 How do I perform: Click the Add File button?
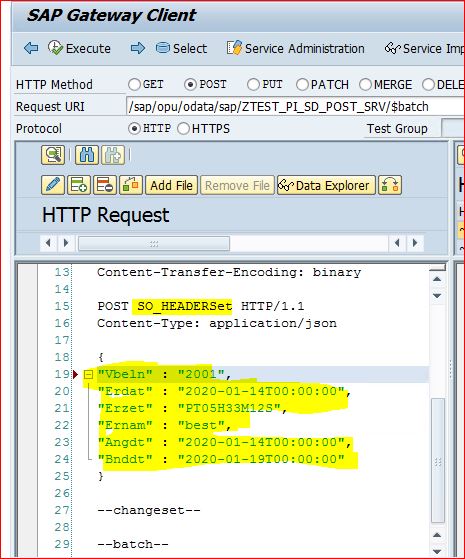click(172, 185)
